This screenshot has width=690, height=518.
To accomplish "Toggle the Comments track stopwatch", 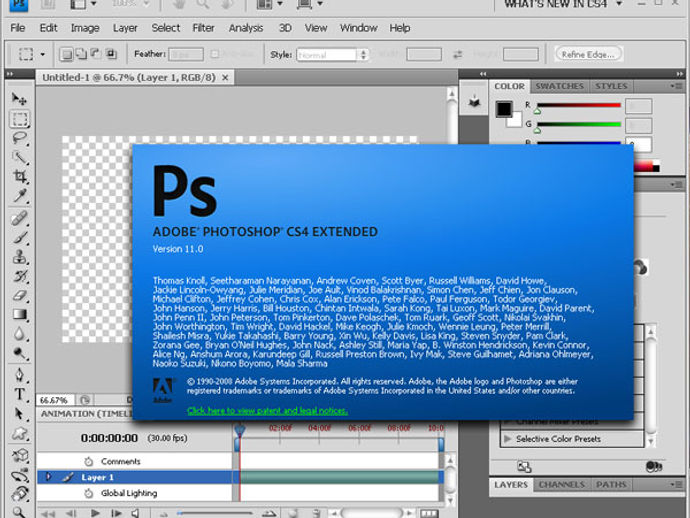I will pyautogui.click(x=88, y=462).
